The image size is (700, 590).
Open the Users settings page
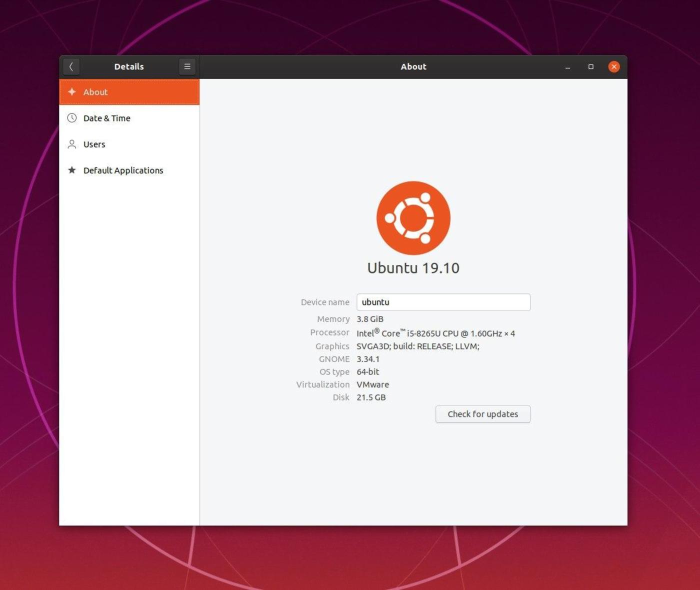coord(94,144)
